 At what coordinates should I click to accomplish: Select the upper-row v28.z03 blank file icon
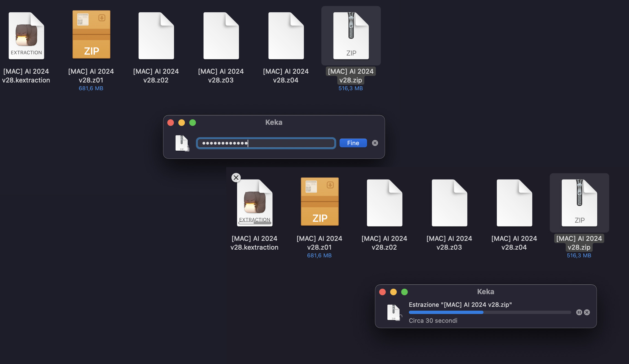pos(221,36)
